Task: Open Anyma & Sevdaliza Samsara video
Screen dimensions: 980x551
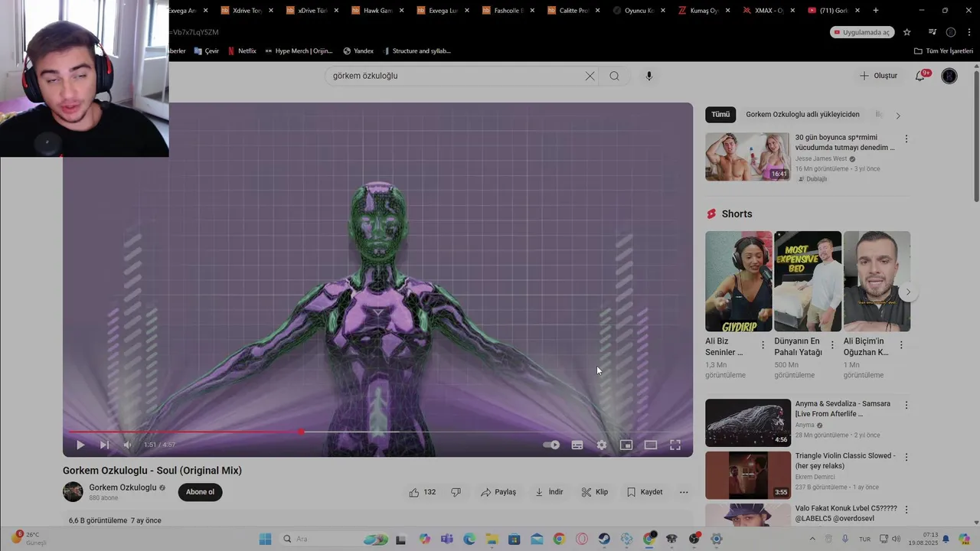Action: [747, 422]
